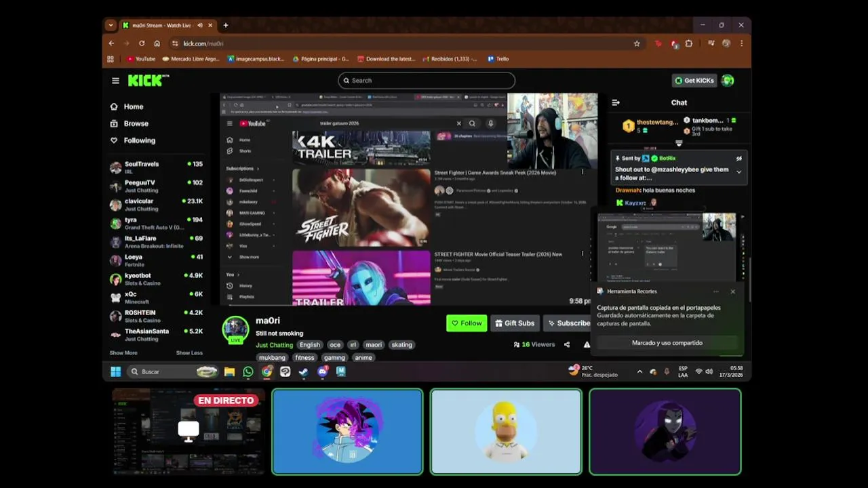Click the share stream icon
This screenshot has width=868, height=488.
(x=567, y=344)
